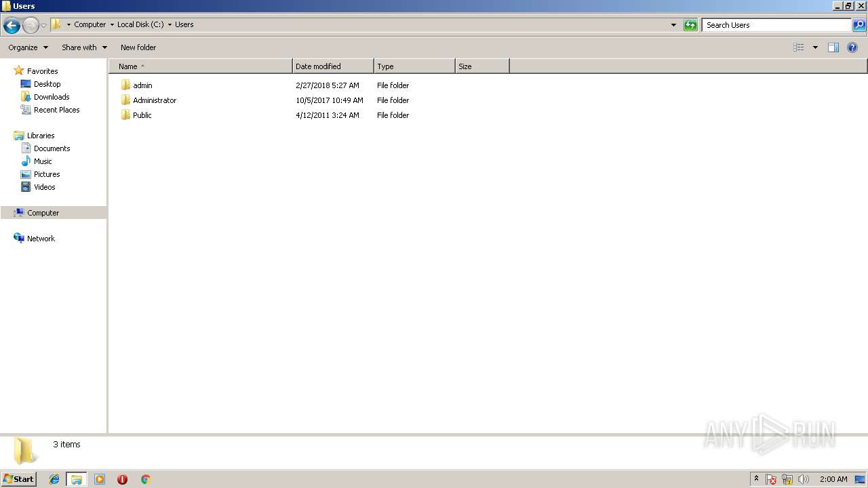Viewport: 868px width, 488px height.
Task: Toggle the preview pane
Action: 833,47
